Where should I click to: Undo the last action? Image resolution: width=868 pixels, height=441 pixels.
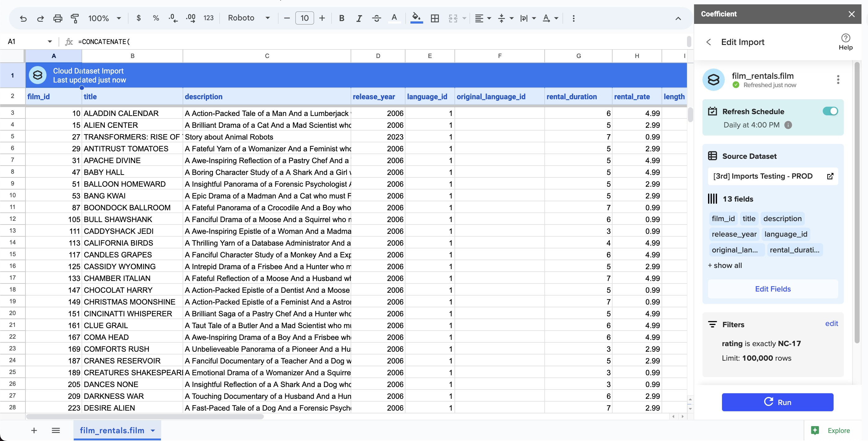point(23,18)
